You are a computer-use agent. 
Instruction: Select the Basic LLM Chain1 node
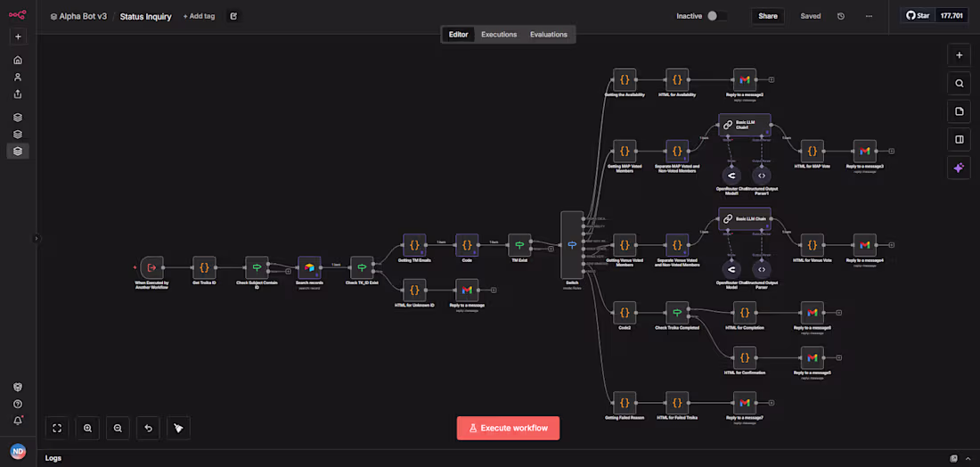pyautogui.click(x=745, y=125)
